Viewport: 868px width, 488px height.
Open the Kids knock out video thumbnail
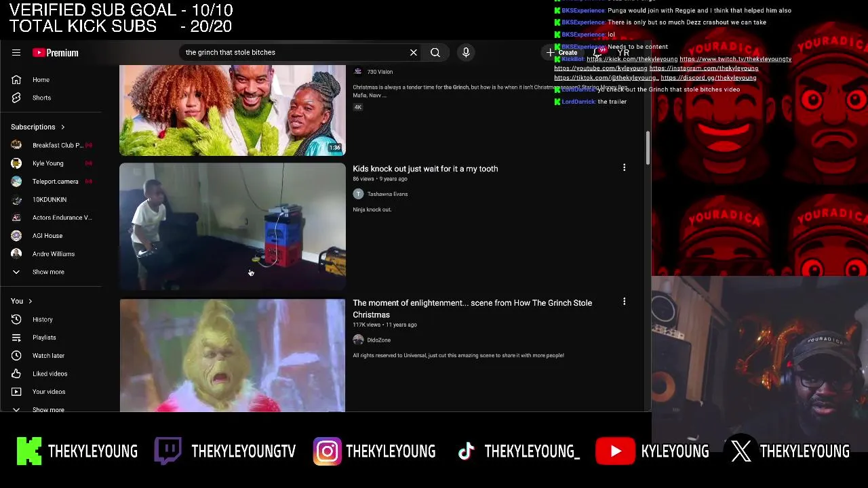pos(233,226)
